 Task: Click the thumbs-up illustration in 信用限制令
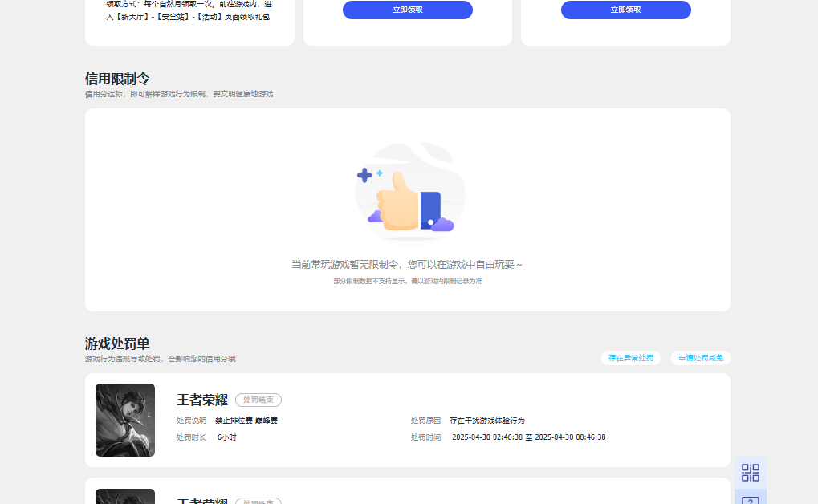(x=409, y=192)
